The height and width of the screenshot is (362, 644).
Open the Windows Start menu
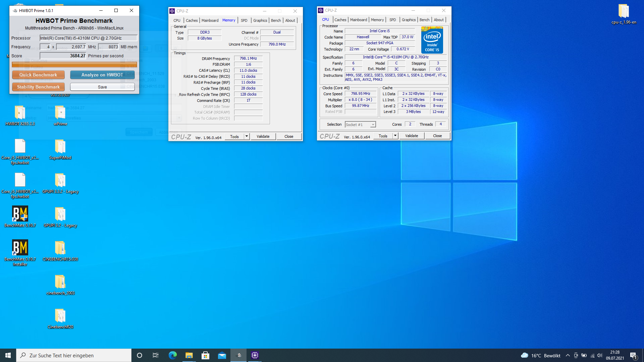(x=8, y=355)
